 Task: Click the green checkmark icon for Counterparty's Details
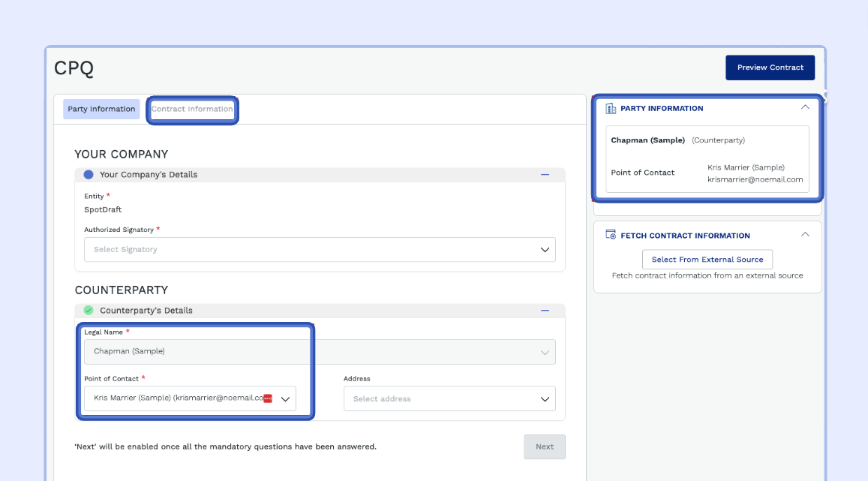click(x=89, y=310)
